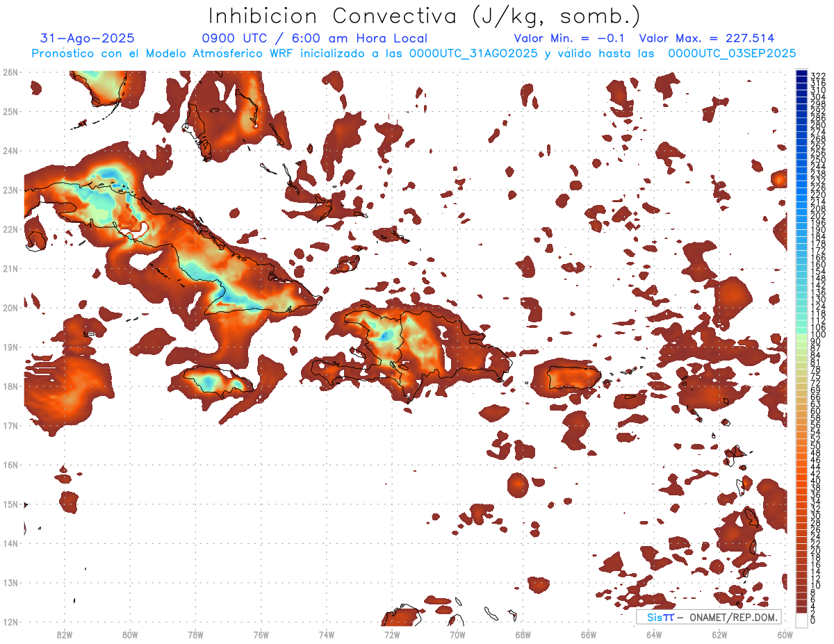Click the '64W' longitude label
Viewport: 834px width, 644px height.
click(x=654, y=634)
